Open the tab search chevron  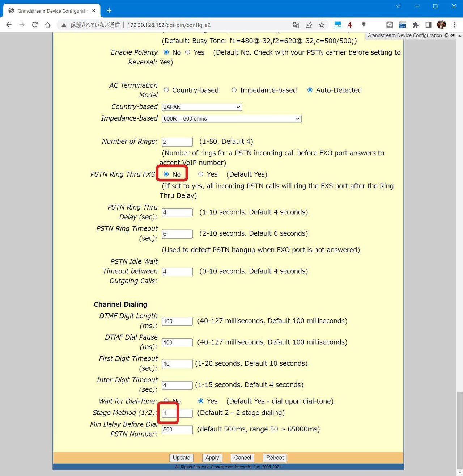coord(398,6)
